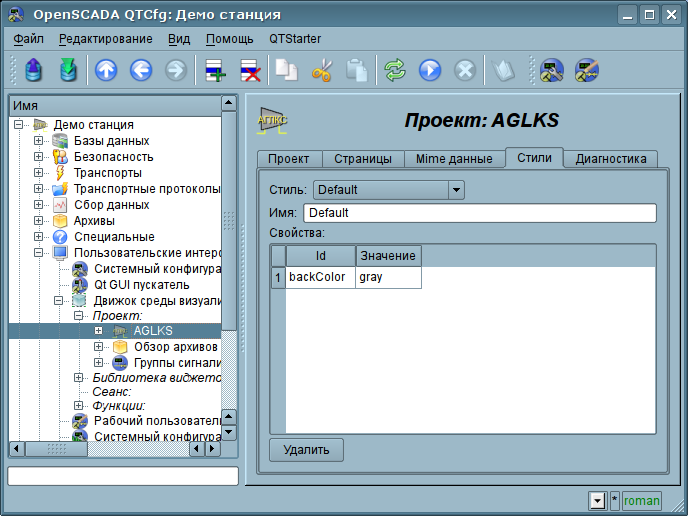Switch to the Диагностика tab
Screen dimensions: 688x516
612,159
